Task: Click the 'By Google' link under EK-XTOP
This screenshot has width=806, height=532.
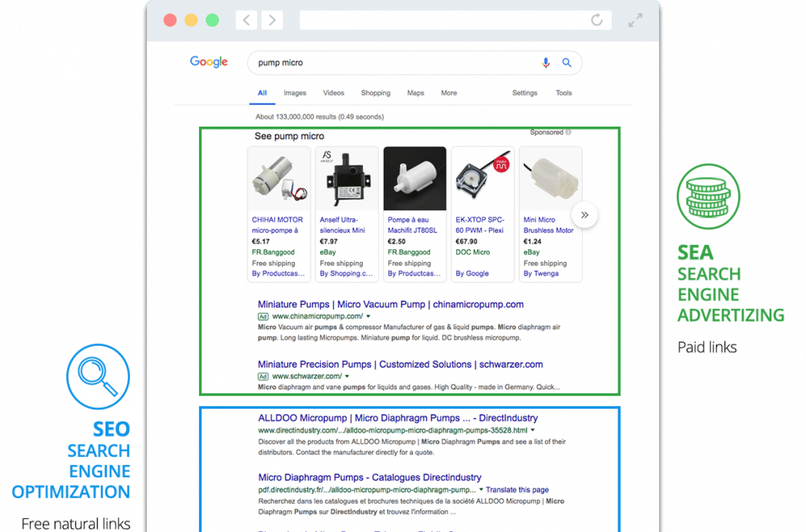Action: tap(472, 273)
